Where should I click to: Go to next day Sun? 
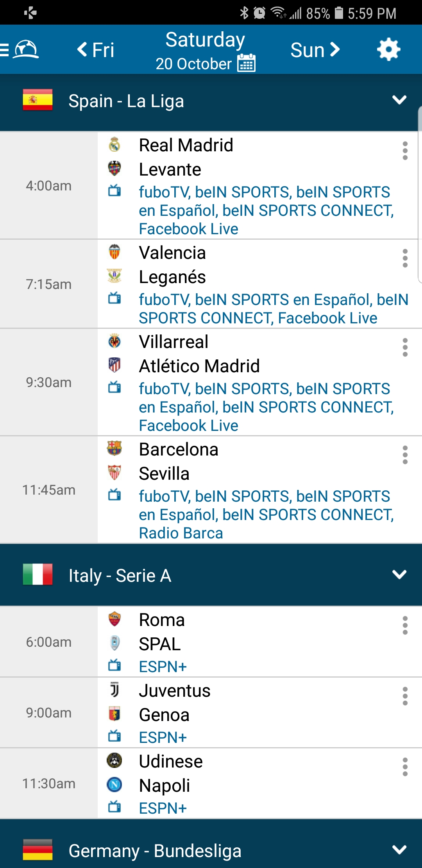coord(315,50)
